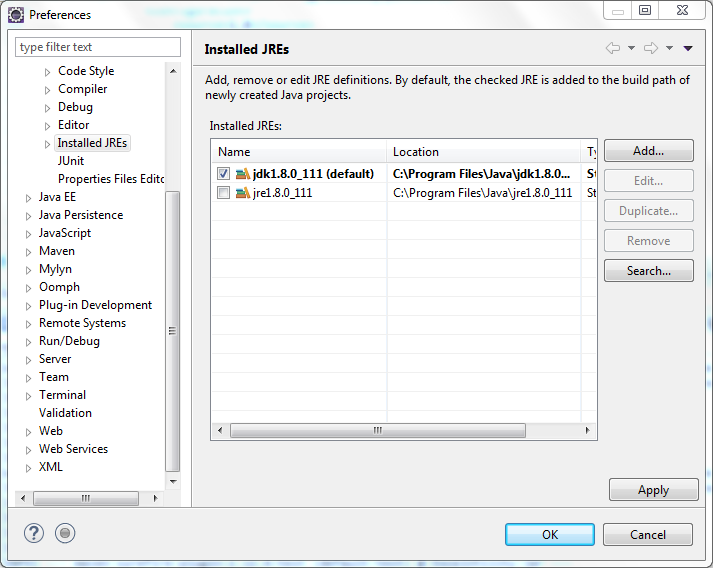Select JUnit in the preferences tree

pos(70,161)
